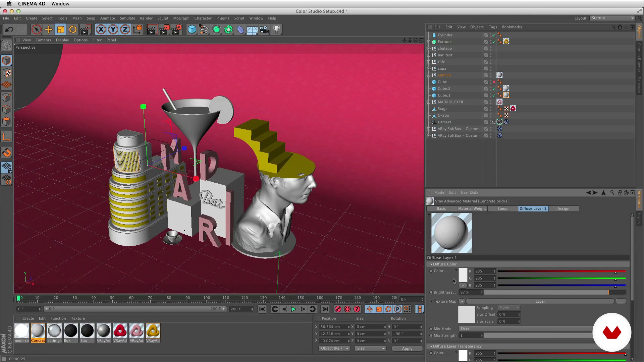Open the deformer objects icon
The image size is (644, 362).
240,29
